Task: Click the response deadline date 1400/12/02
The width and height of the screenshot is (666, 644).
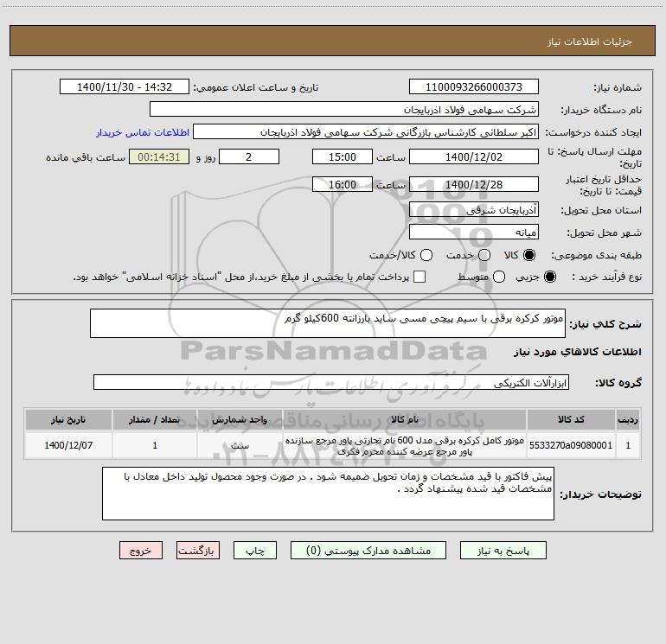Action: point(474,157)
